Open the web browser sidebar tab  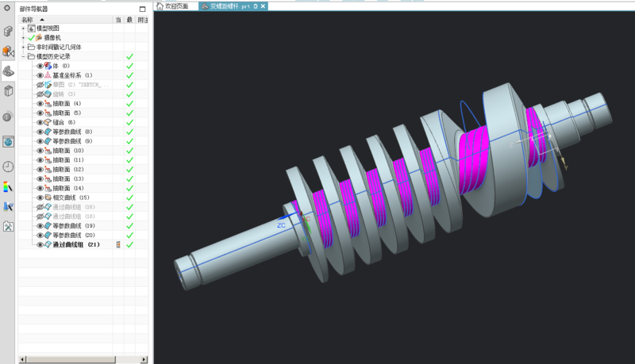[8, 141]
